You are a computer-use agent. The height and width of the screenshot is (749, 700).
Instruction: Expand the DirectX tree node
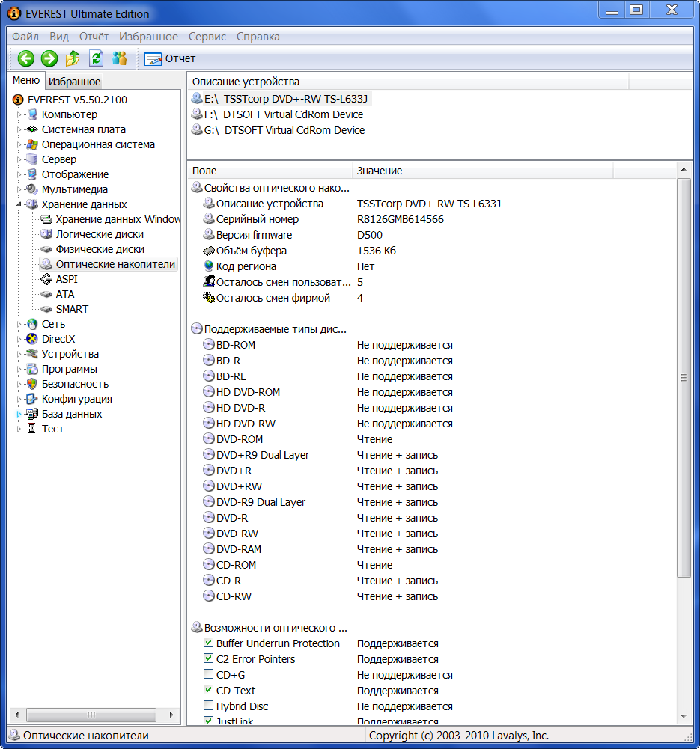pyautogui.click(x=19, y=339)
